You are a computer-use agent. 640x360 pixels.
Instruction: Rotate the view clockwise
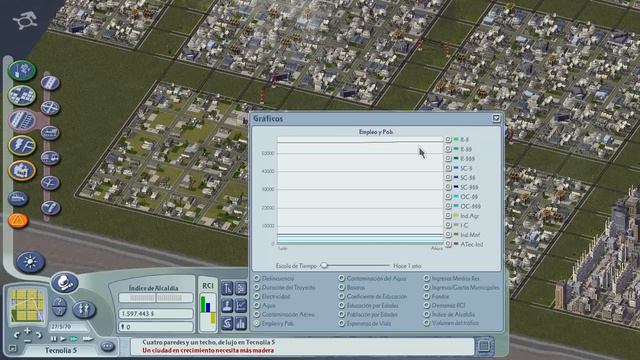[38, 336]
